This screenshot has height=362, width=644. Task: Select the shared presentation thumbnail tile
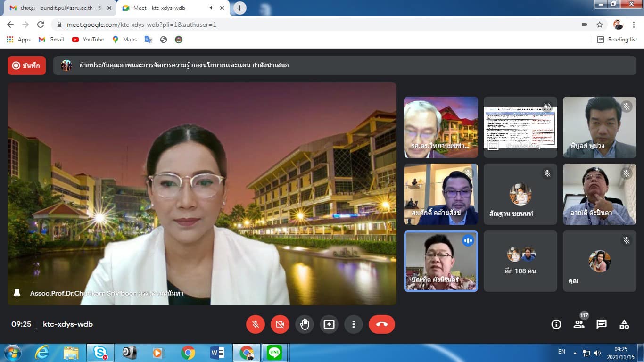pos(520,127)
